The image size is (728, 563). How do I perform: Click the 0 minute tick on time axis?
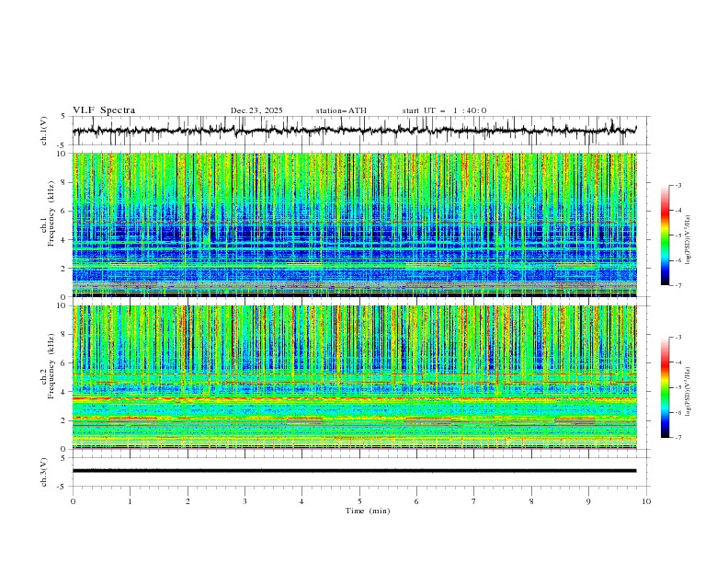(73, 501)
